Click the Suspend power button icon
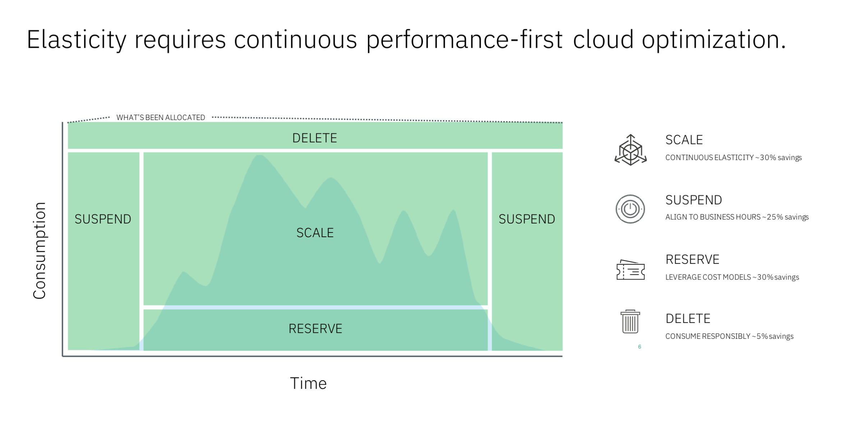The height and width of the screenshot is (447, 868). point(630,209)
